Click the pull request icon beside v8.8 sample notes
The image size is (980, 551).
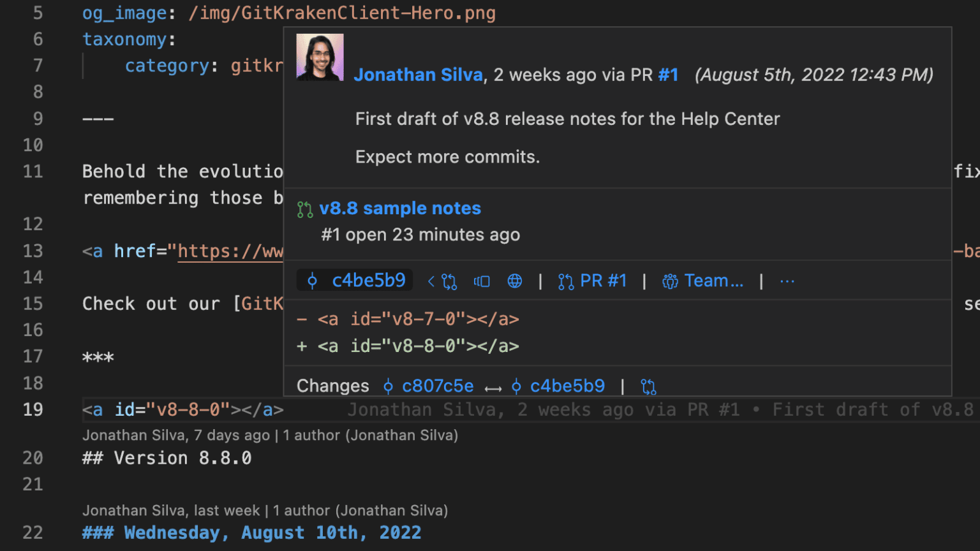coord(304,209)
